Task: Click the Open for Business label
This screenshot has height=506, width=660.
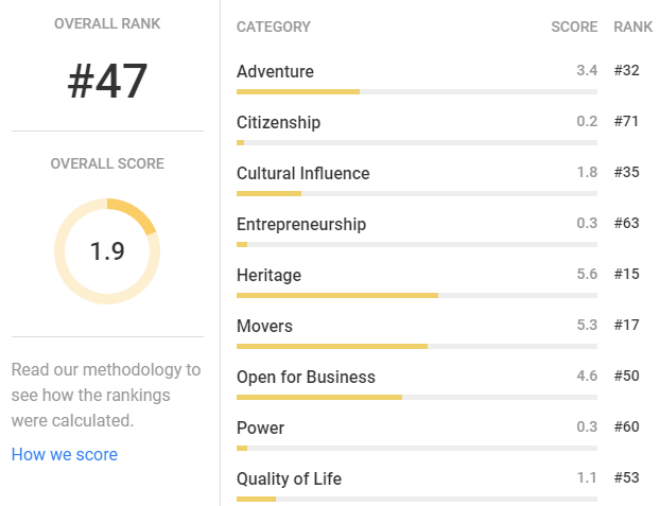Action: pos(306,377)
